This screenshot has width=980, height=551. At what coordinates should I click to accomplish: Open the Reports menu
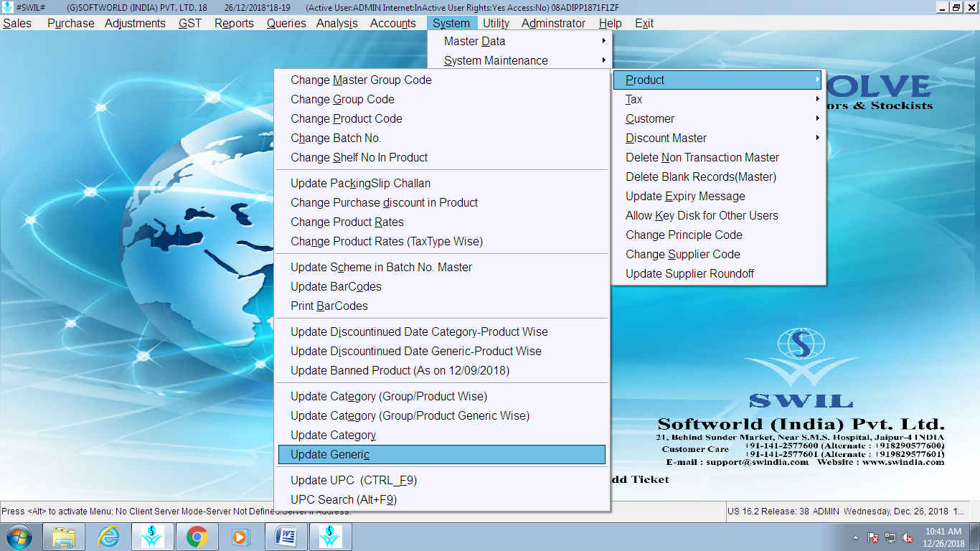(x=234, y=23)
